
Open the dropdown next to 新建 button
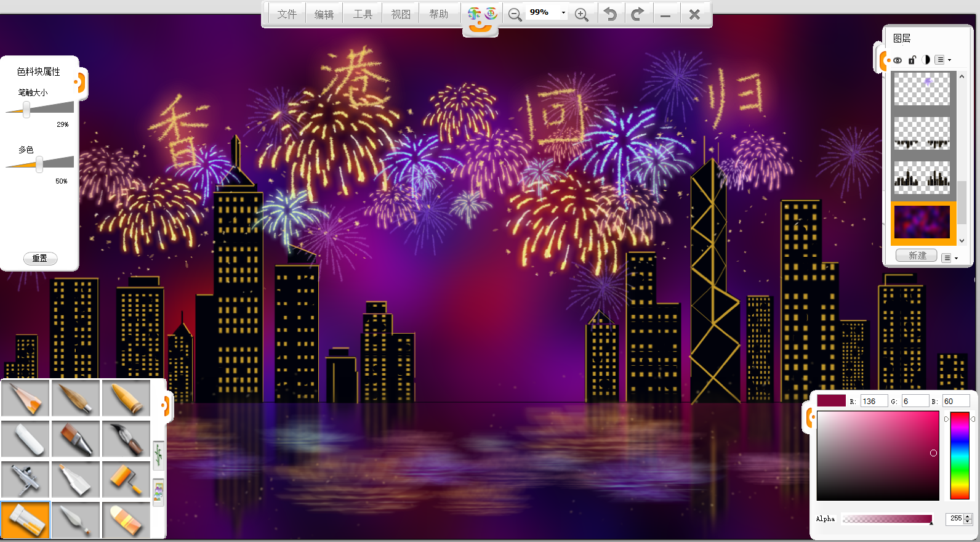tap(950, 258)
